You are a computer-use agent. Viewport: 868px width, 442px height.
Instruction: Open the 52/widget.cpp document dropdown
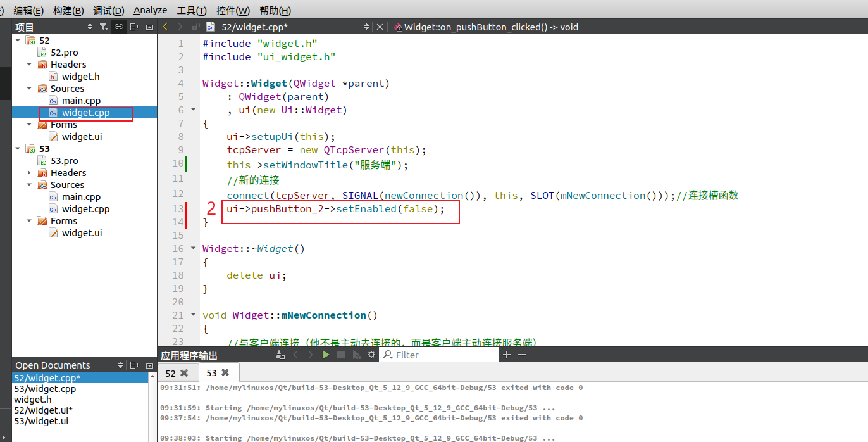tap(366, 27)
